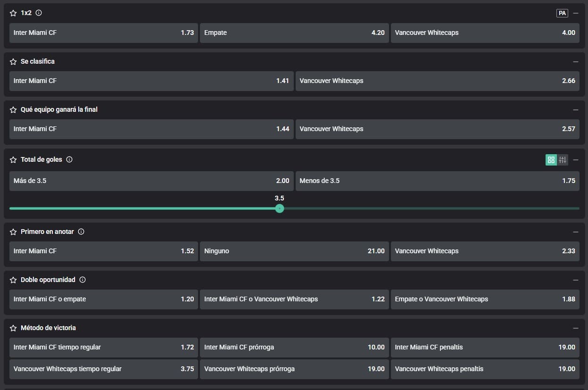Switch Total de goles to grid view
The height and width of the screenshot is (390, 588).
pyautogui.click(x=551, y=160)
